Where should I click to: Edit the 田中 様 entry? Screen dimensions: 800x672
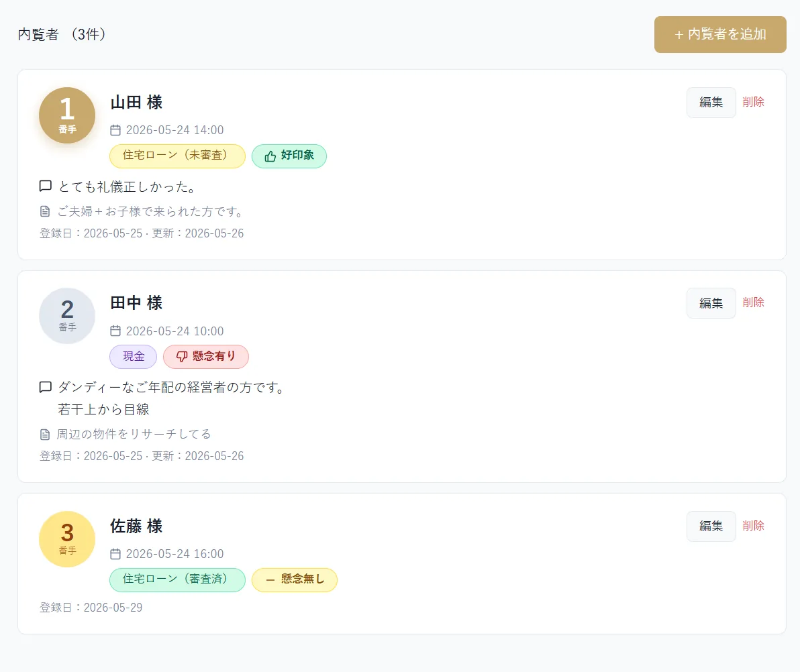coord(711,303)
